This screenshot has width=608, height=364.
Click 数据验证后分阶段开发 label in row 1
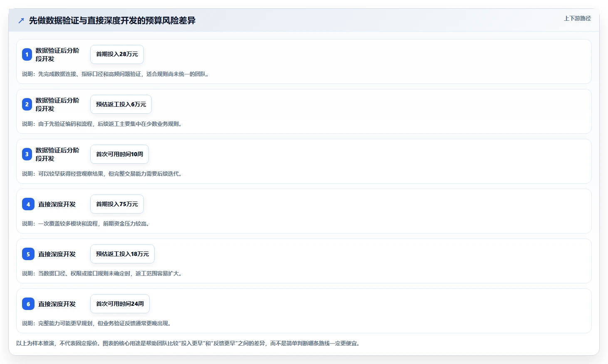click(x=57, y=54)
